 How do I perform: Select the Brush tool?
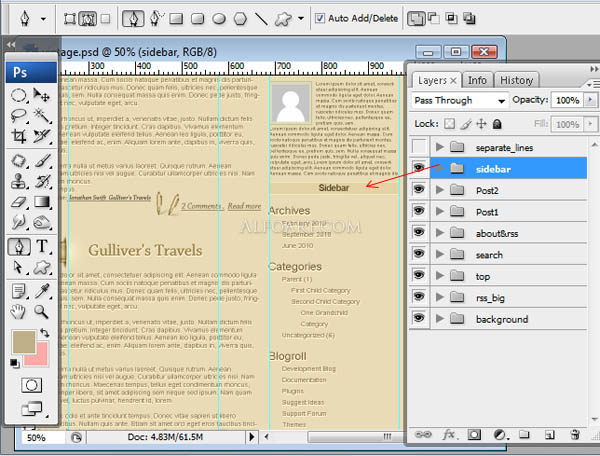[x=42, y=161]
